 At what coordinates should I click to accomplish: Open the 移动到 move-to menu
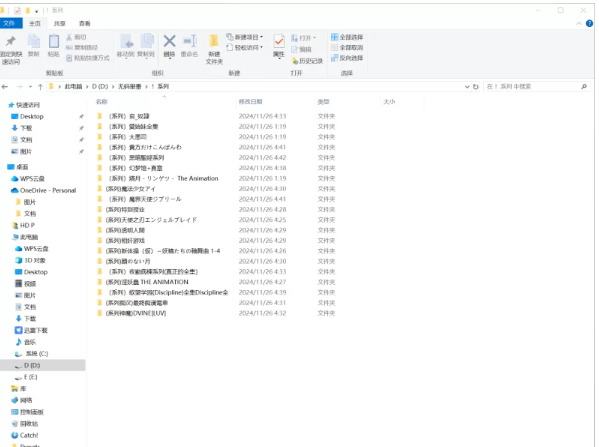click(125, 46)
